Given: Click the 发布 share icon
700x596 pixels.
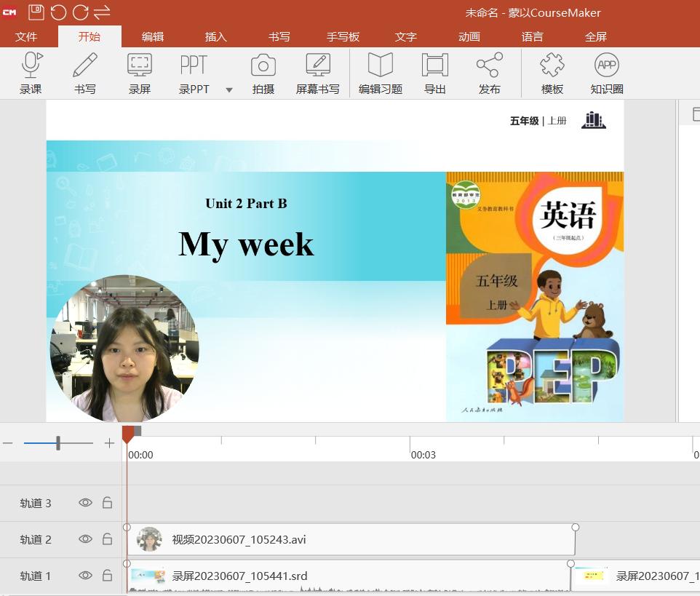Looking at the screenshot, I should 489,66.
